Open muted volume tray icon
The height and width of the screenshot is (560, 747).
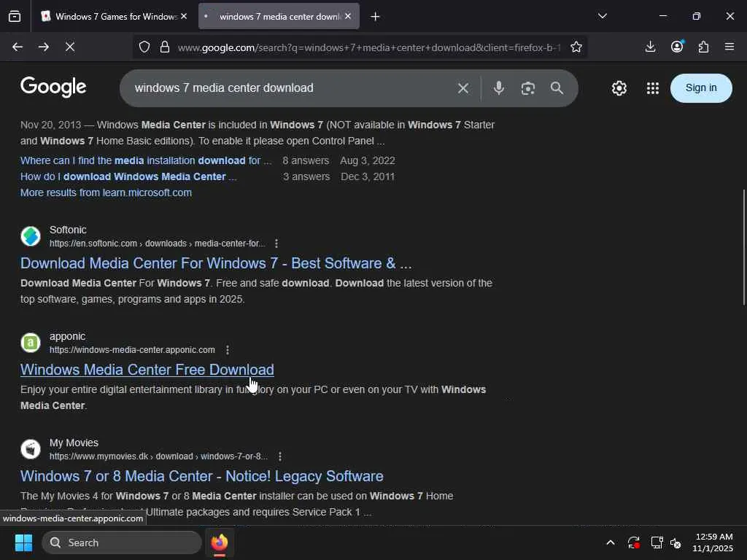pos(676,542)
